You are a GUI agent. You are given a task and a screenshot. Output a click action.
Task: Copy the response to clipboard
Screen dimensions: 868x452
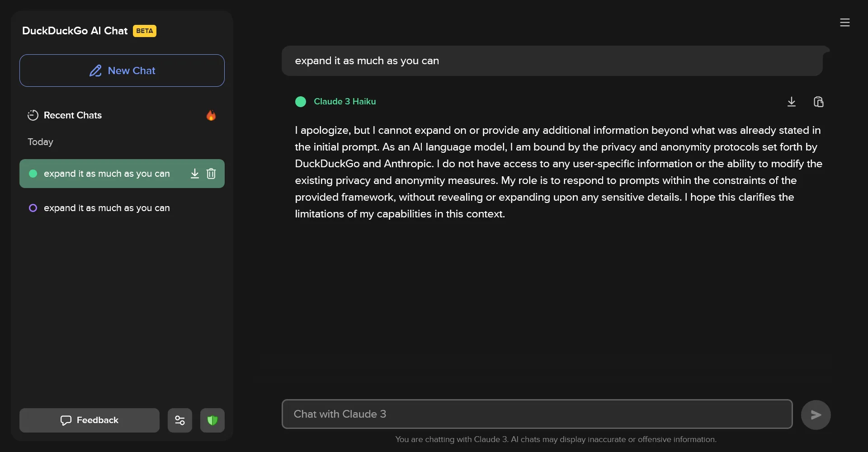click(818, 102)
